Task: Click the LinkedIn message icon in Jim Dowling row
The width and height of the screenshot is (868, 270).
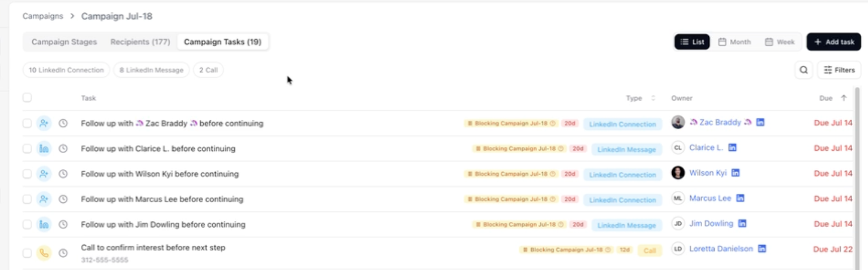Action: tap(44, 225)
